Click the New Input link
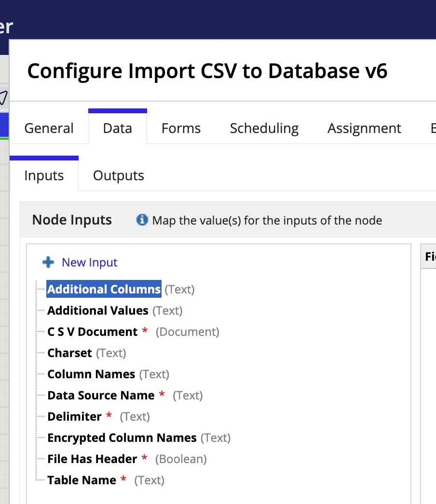The width and height of the screenshot is (436, 504). pyautogui.click(x=89, y=262)
